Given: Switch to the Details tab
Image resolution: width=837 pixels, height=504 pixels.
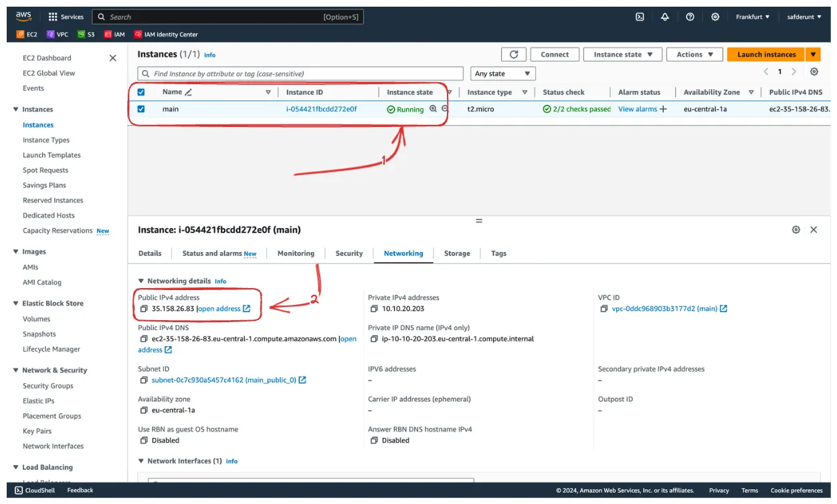Looking at the screenshot, I should (x=150, y=253).
